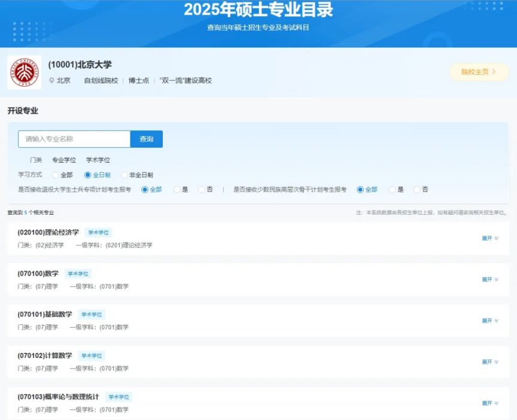This screenshot has width=517, height=420.
Task: Choose 全日制 radio option
Action: 87,175
